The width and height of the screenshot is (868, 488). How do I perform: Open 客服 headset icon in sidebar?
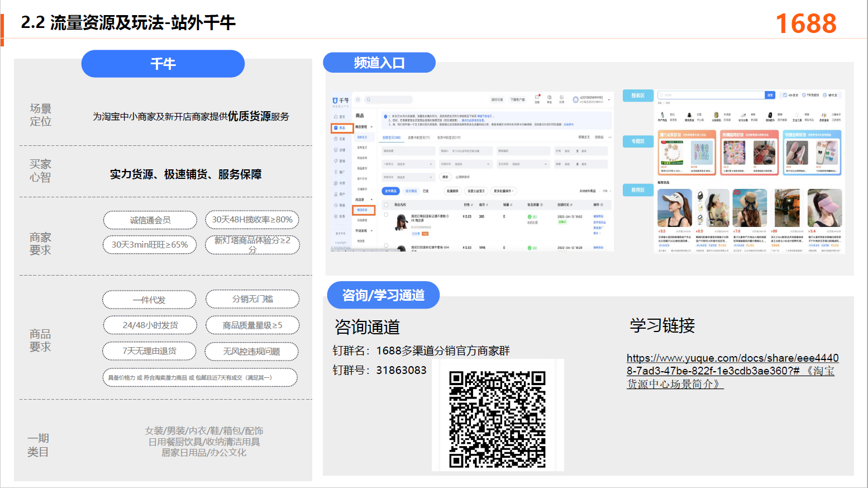(336, 205)
